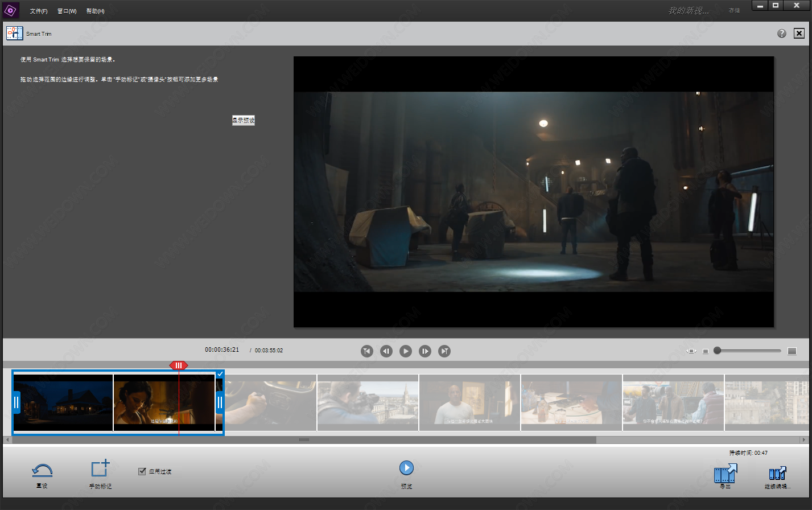Minimize the application window

(x=760, y=5)
